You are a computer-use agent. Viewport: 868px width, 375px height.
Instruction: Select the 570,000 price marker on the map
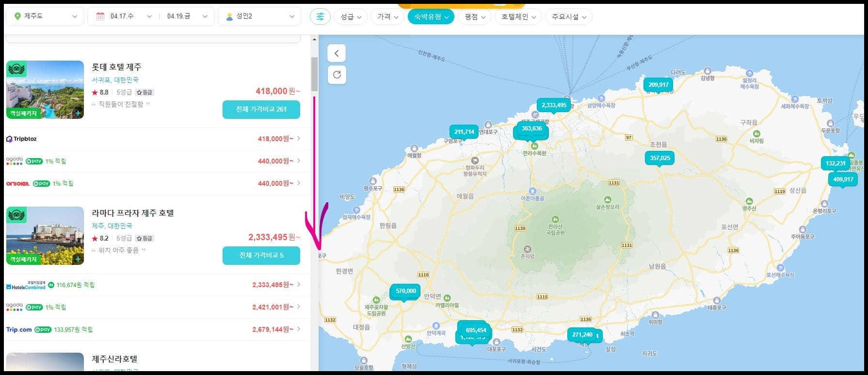(x=406, y=291)
